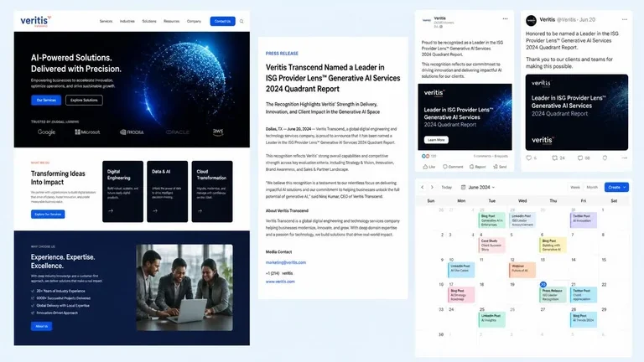The image size is (644, 362).
Task: Click the press release headline text
Action: tap(333, 78)
